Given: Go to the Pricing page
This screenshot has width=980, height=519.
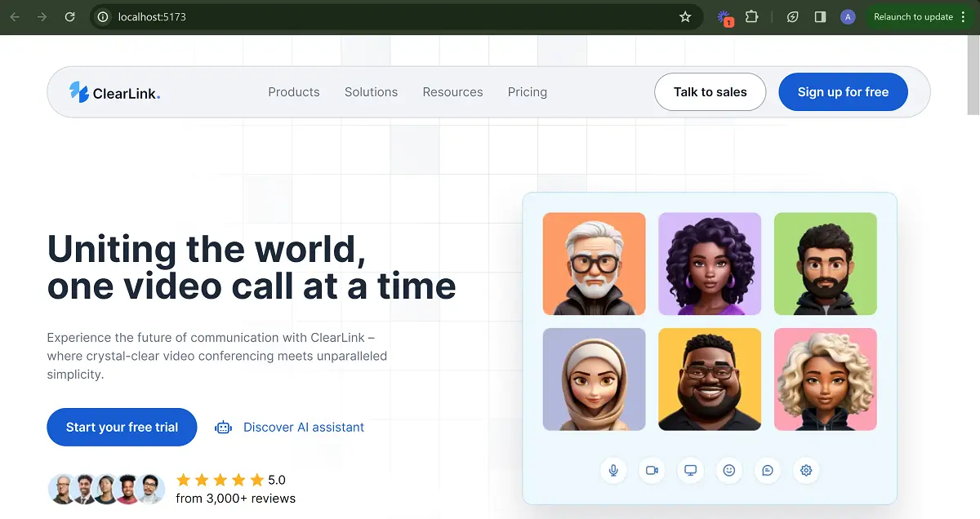Looking at the screenshot, I should [x=528, y=92].
